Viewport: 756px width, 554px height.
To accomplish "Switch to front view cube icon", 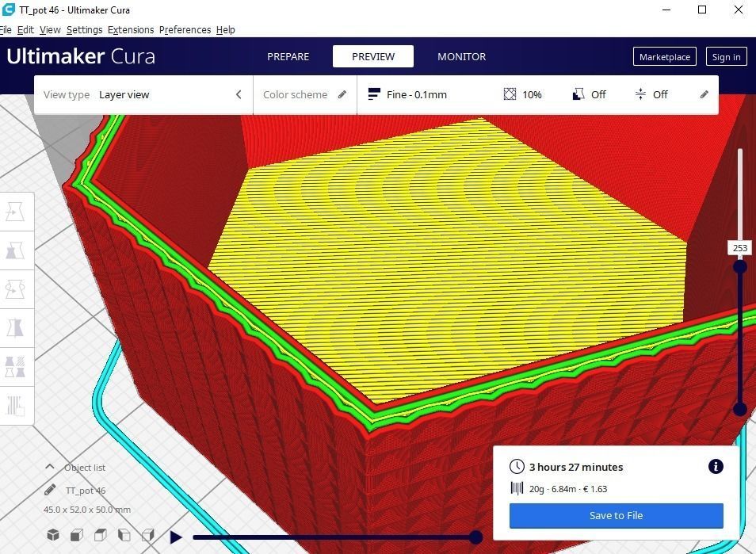I will (77, 535).
